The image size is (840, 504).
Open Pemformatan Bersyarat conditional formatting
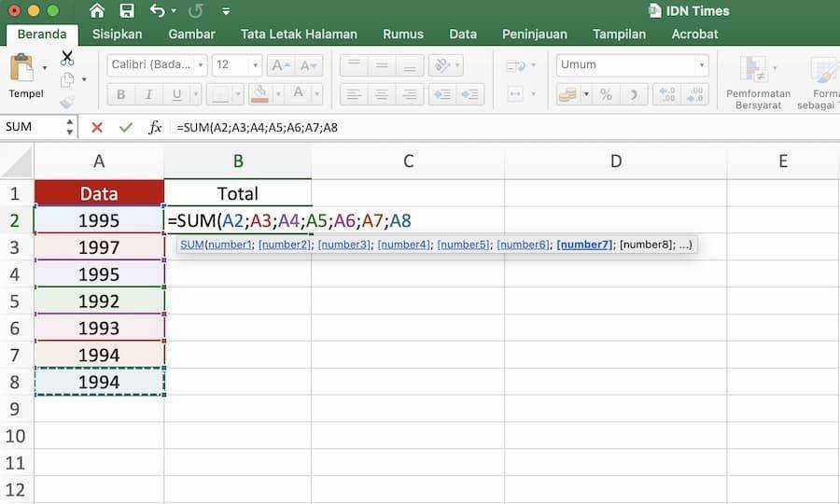coord(758,82)
